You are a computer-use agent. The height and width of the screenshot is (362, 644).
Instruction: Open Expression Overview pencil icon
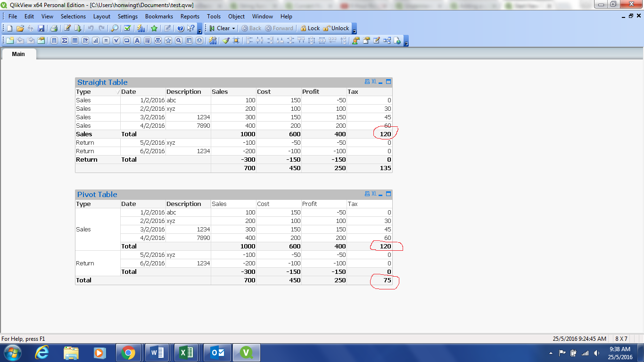click(377, 41)
